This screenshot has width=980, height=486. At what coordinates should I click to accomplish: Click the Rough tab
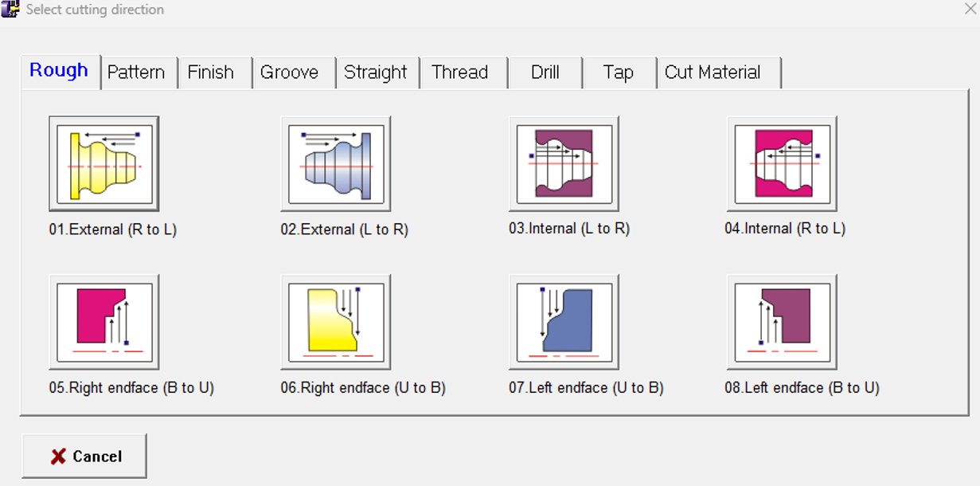point(61,71)
